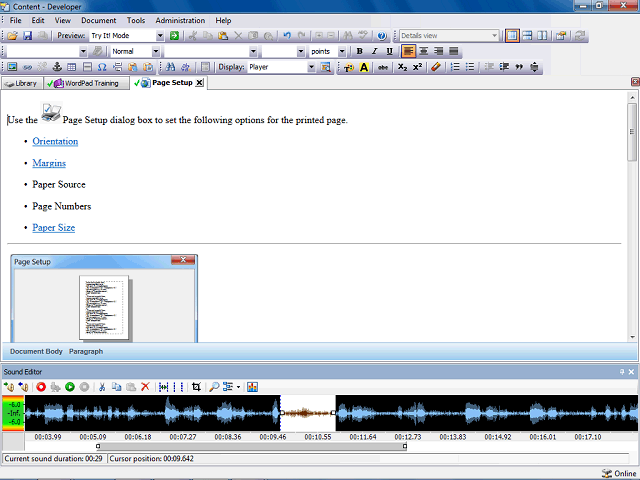The image size is (640, 480).
Task: Clear formatting with eraser icon
Action: 436,67
